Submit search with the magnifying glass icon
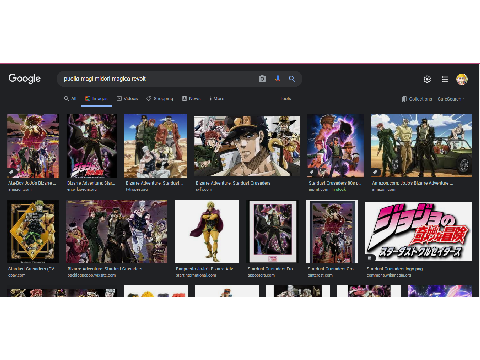 (x=292, y=79)
